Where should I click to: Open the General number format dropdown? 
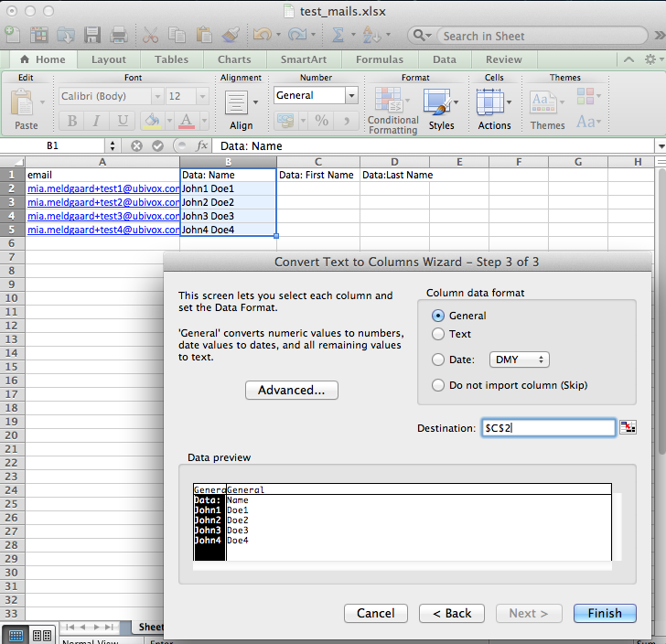tap(351, 95)
